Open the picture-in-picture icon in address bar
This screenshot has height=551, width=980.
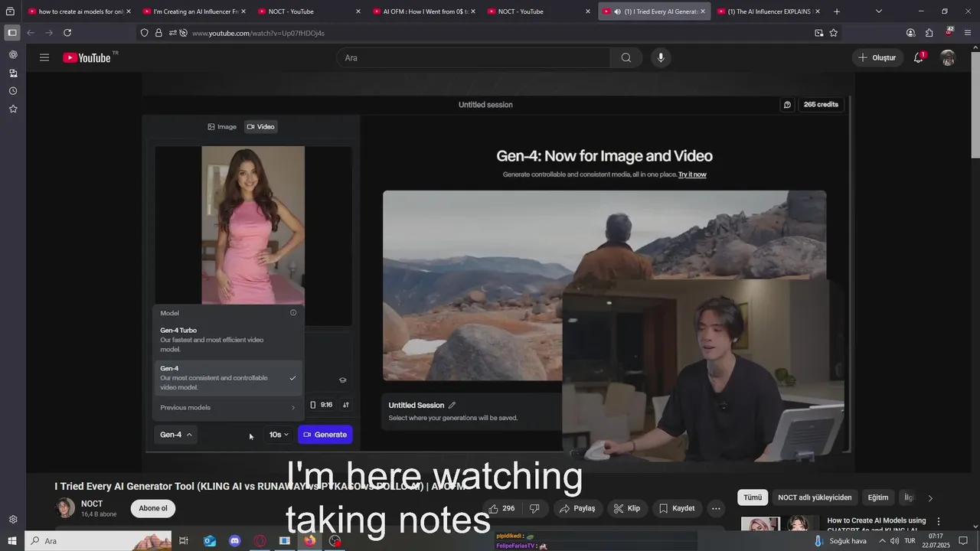[x=818, y=33]
